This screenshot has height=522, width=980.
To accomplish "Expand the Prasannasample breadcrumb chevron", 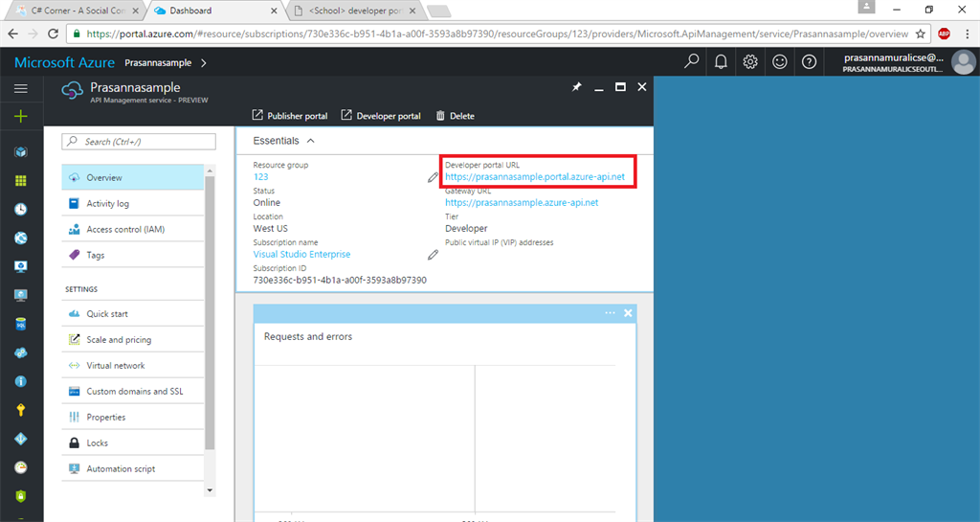I will point(204,62).
